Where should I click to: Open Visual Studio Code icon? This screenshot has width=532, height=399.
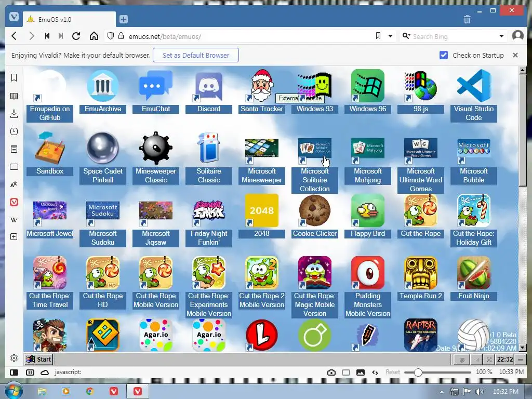point(474,86)
